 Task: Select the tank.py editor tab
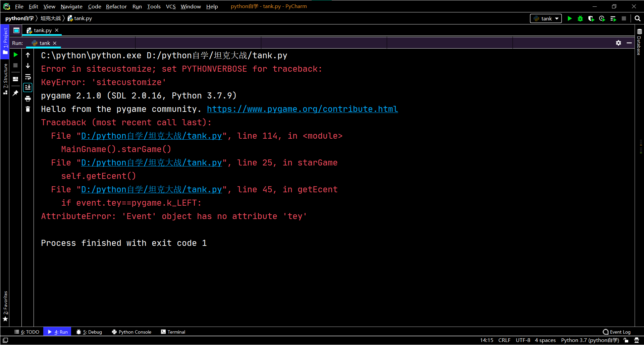pyautogui.click(x=43, y=30)
